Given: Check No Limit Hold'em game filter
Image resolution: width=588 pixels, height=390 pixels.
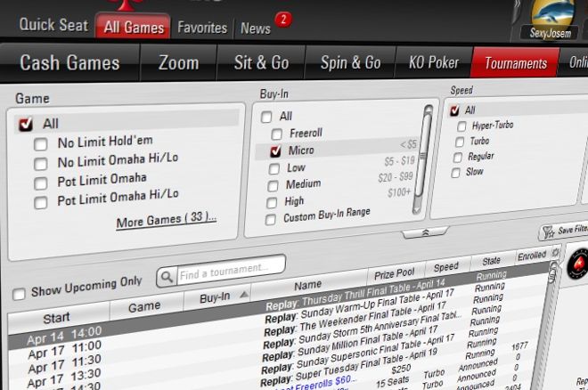Looking at the screenshot, I should (x=40, y=144).
